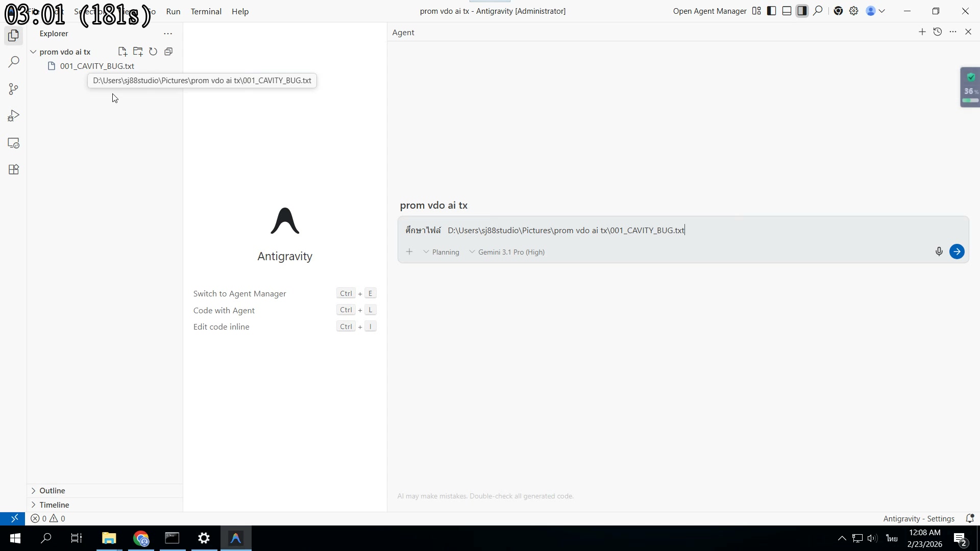Click the microphone icon in agent input
Screen dimensions: 980x551
939,251
